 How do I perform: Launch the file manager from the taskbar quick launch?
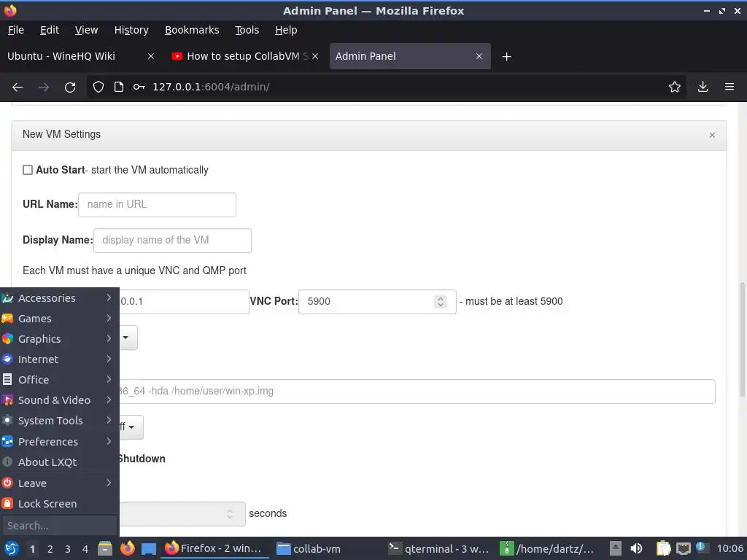(105, 548)
